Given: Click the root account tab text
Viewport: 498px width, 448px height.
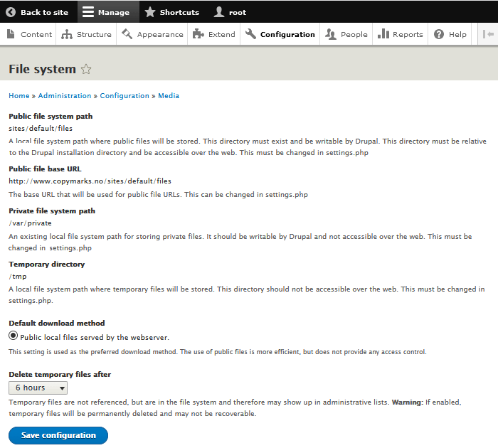Looking at the screenshot, I should tap(238, 13).
